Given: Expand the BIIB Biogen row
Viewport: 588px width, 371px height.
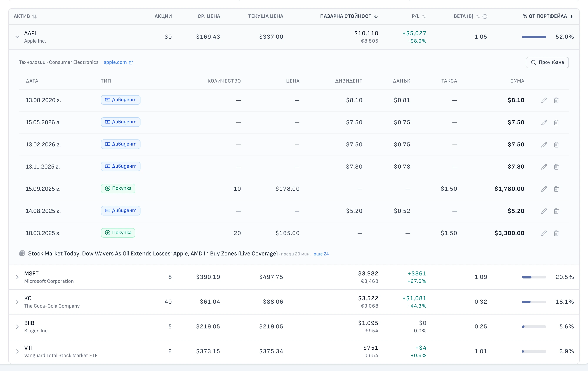Looking at the screenshot, I should pos(17,327).
